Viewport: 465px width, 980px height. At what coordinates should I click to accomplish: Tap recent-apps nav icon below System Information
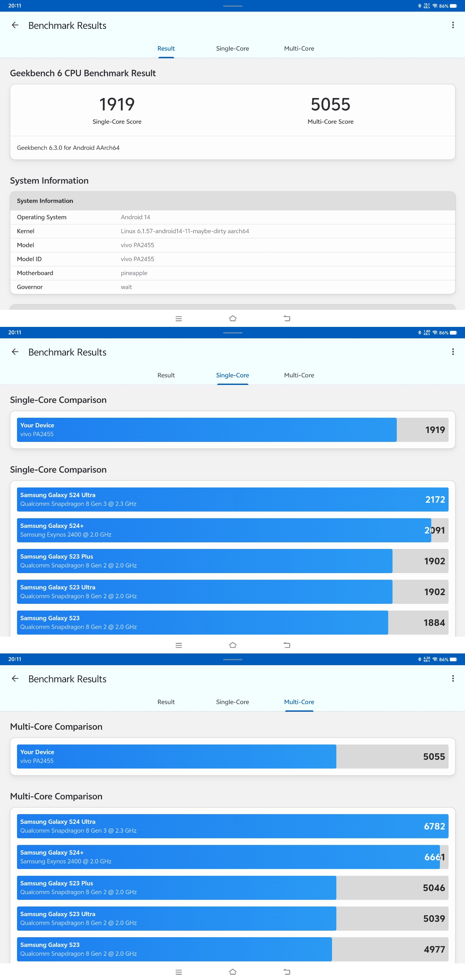click(179, 319)
